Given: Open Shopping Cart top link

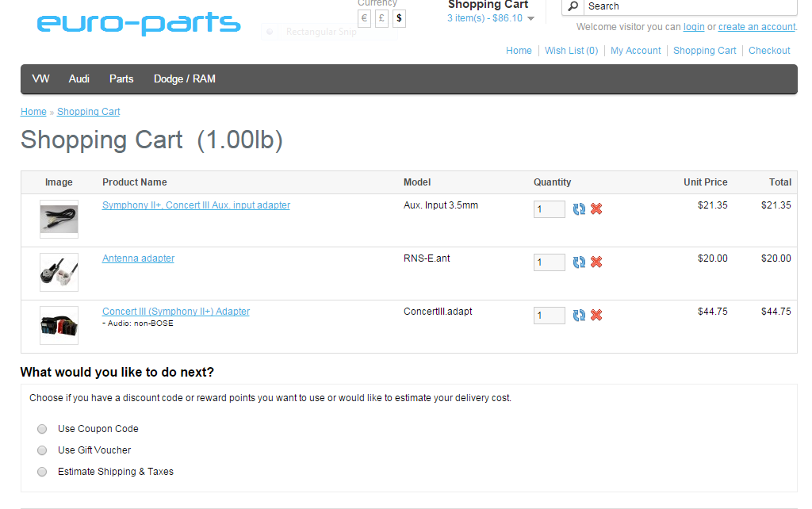Looking at the screenshot, I should coord(705,50).
